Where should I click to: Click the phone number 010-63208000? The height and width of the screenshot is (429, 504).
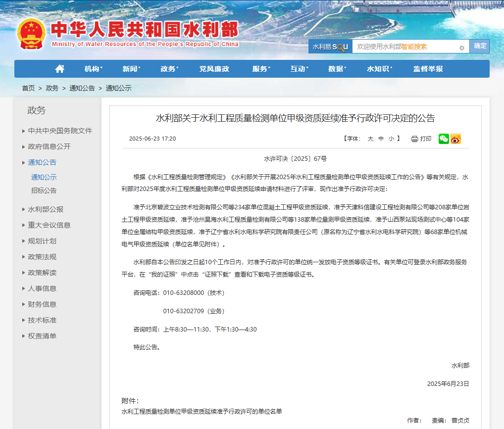(x=184, y=293)
